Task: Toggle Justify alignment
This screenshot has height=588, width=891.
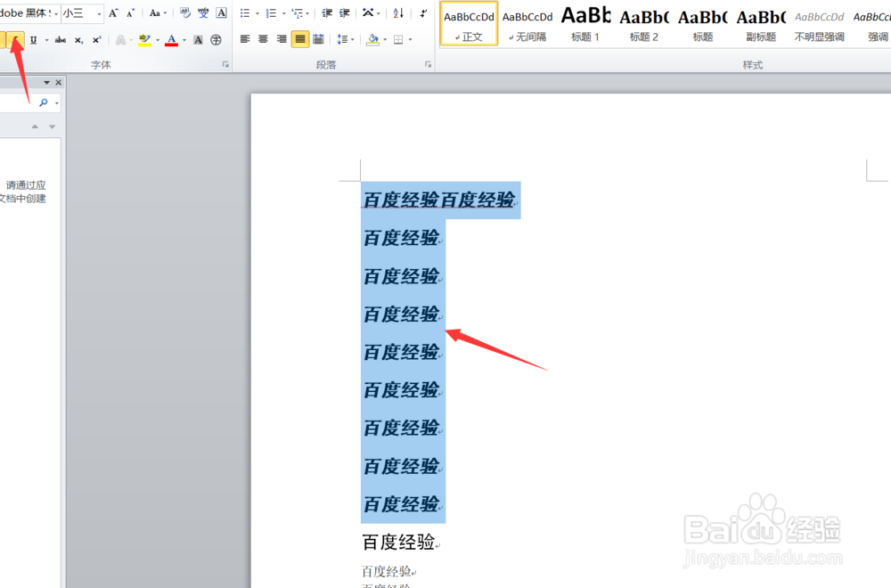Action: point(300,39)
